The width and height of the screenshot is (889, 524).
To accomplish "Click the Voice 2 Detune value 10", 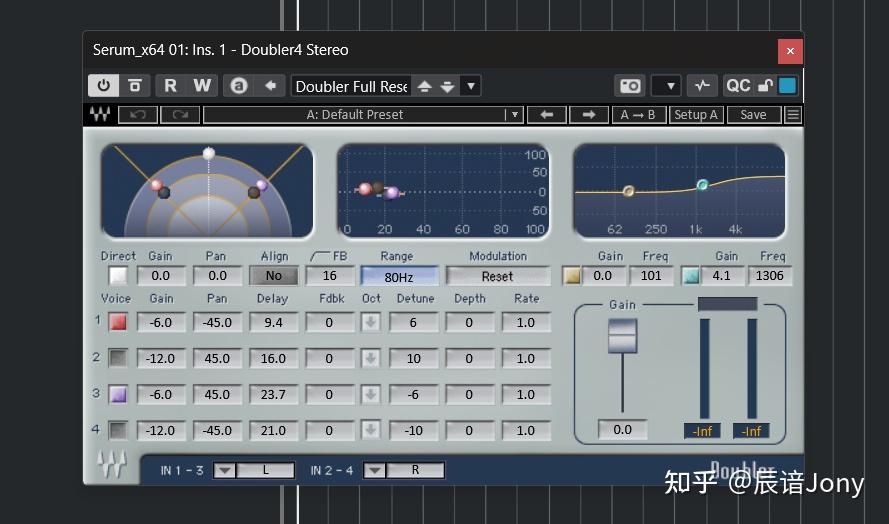I will pyautogui.click(x=414, y=358).
